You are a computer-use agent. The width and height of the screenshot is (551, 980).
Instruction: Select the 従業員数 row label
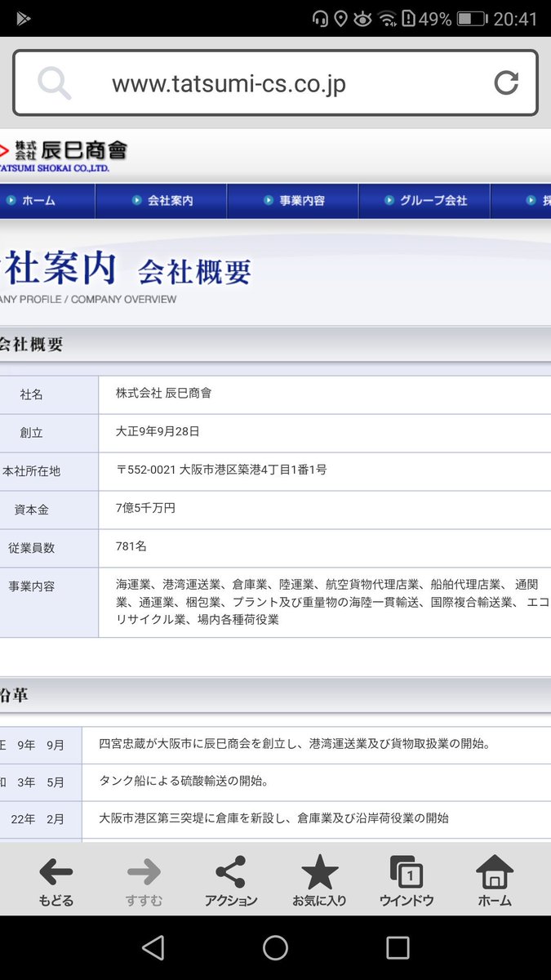click(32, 548)
